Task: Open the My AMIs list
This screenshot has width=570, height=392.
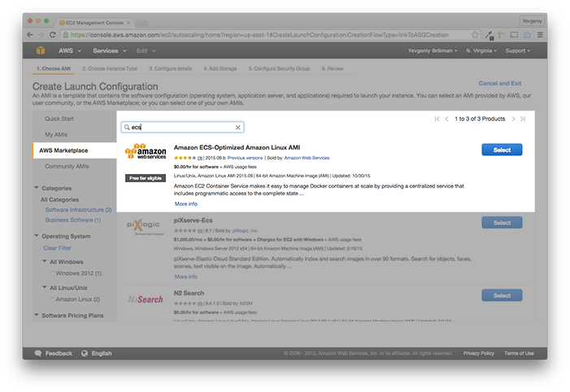Action: click(75, 134)
